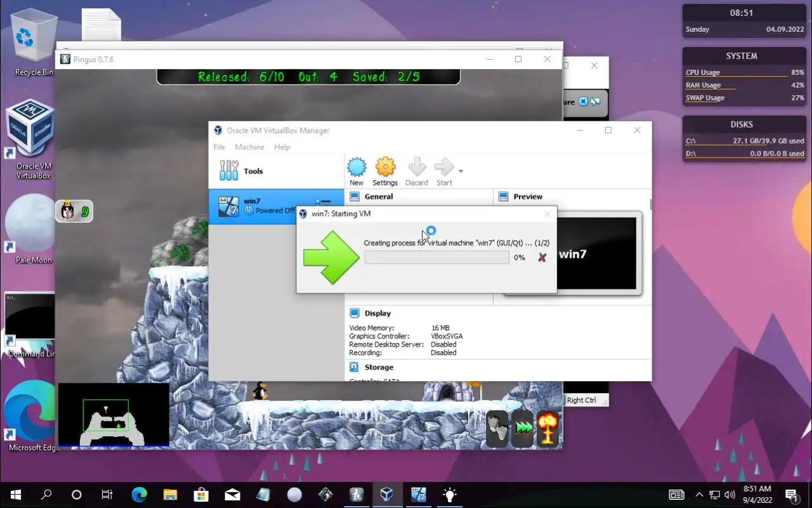812x508 pixels.
Task: Expand the Start button dropdown arrow
Action: pyautogui.click(x=461, y=171)
